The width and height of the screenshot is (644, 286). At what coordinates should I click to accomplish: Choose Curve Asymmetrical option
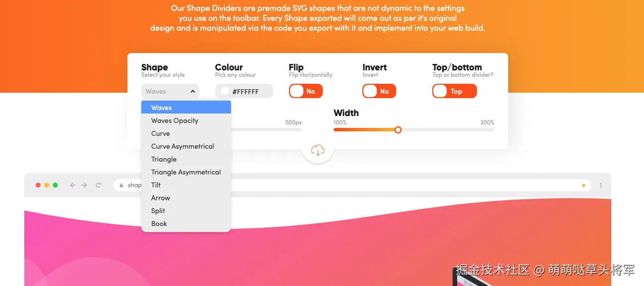pos(186,146)
